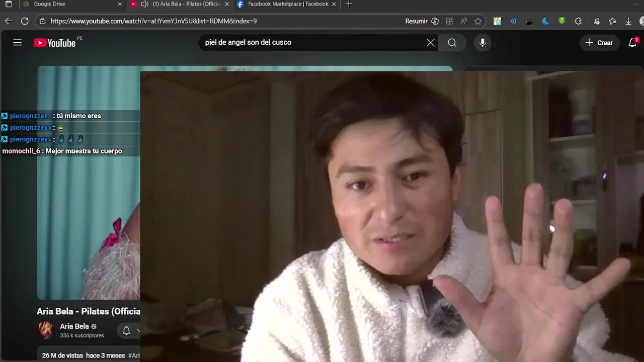Search with voice microphone button
The image size is (644, 362).
pos(482,43)
